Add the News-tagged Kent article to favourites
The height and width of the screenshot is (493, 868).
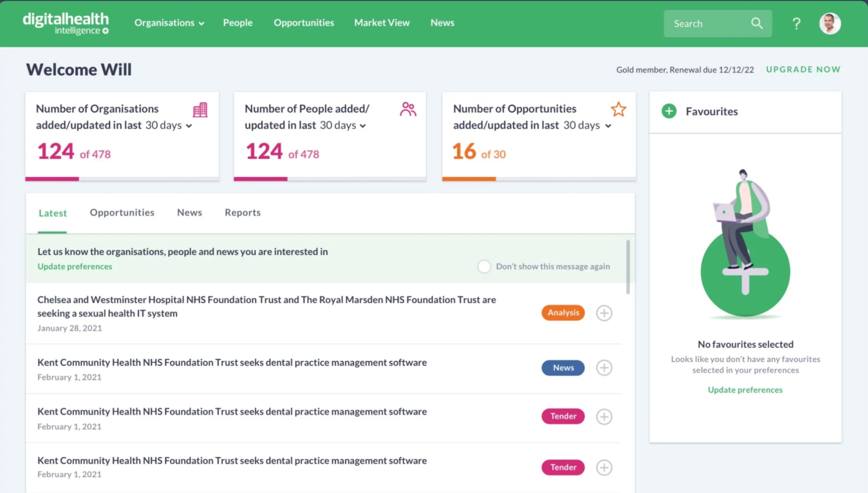(604, 368)
